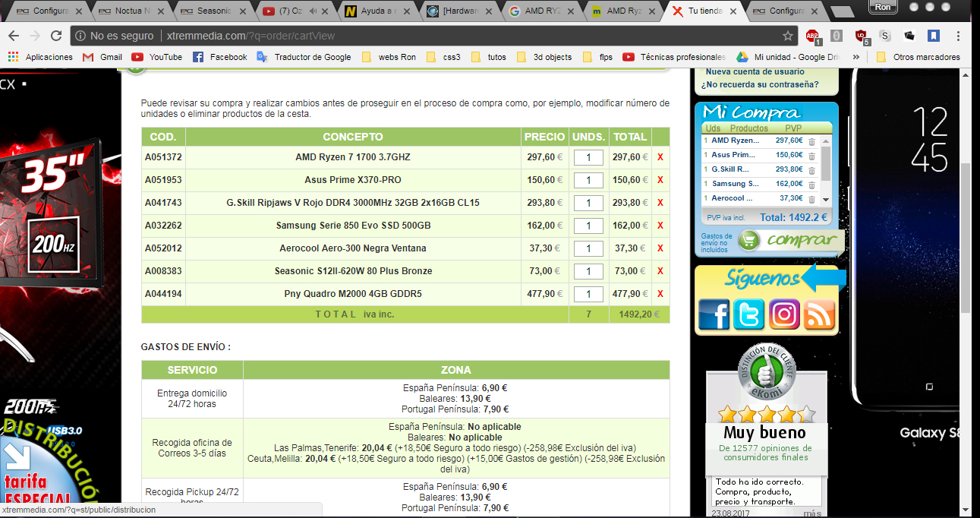Go back to the previous browser page
This screenshot has height=518, width=980.
14,36
